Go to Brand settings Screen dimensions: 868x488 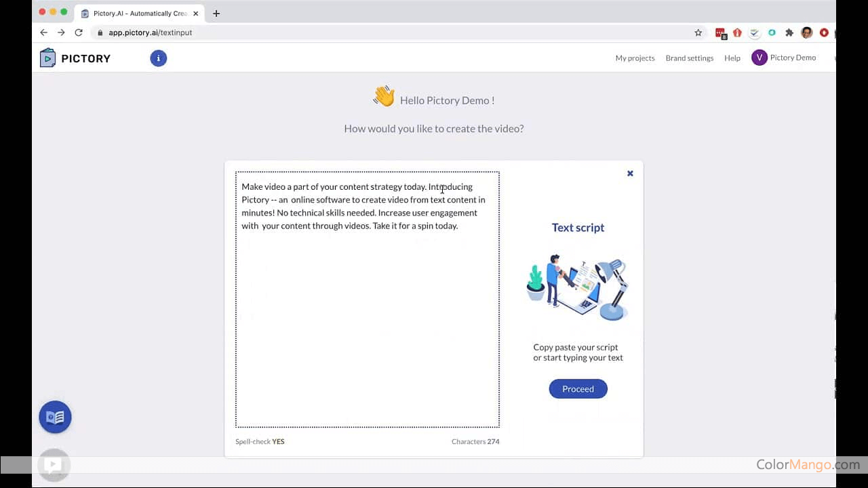[x=689, y=58]
